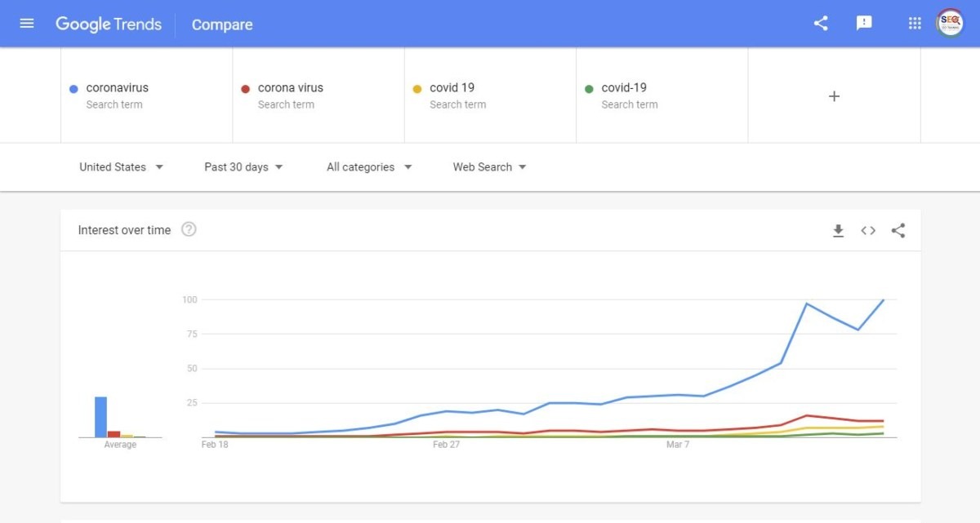Get embed code for the chart
Image resolution: width=980 pixels, height=523 pixels.
[x=868, y=231]
